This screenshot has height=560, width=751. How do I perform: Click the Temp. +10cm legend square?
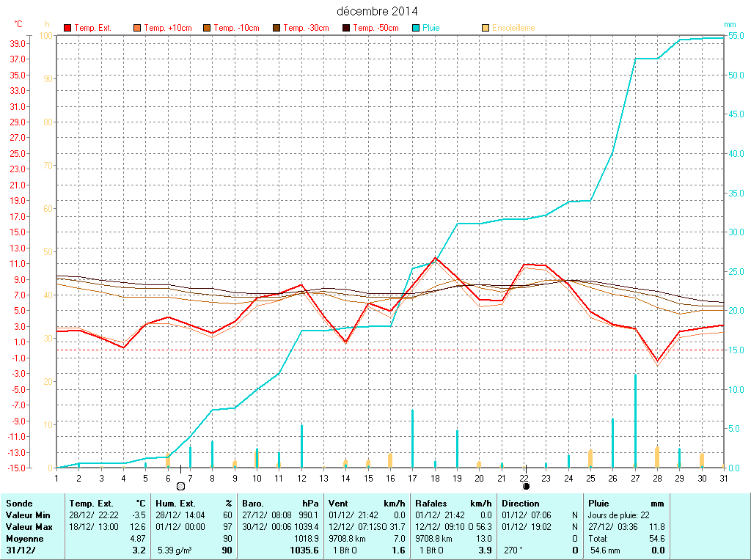(x=137, y=28)
